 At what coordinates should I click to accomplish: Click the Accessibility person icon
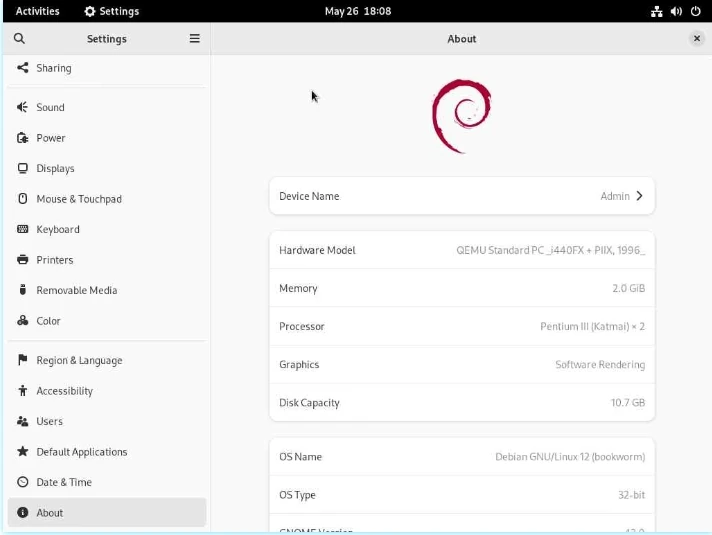click(23, 391)
